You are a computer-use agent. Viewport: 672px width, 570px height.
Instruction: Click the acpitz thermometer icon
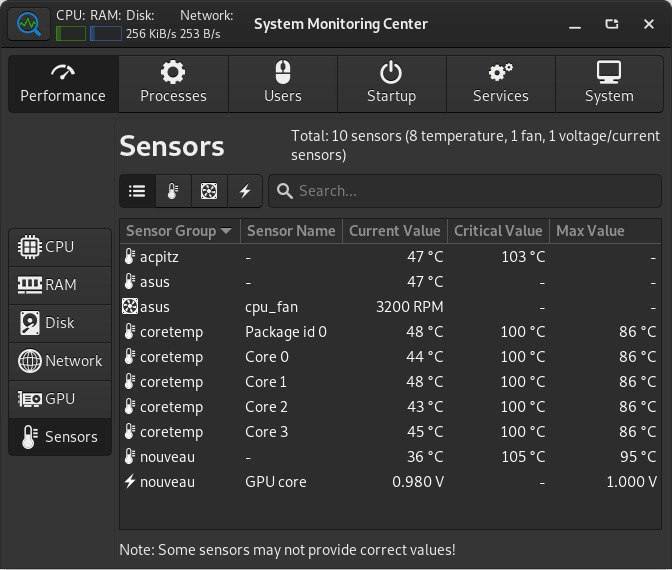[x=129, y=256]
